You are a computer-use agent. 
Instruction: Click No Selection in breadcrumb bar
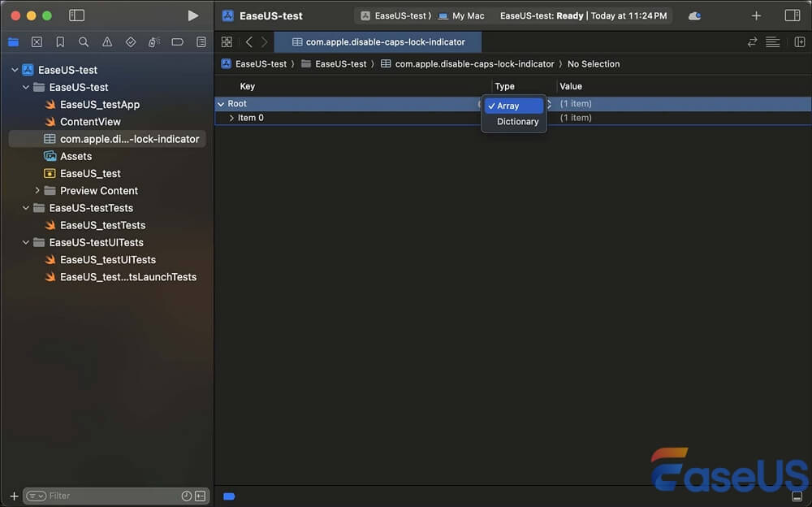[594, 64]
